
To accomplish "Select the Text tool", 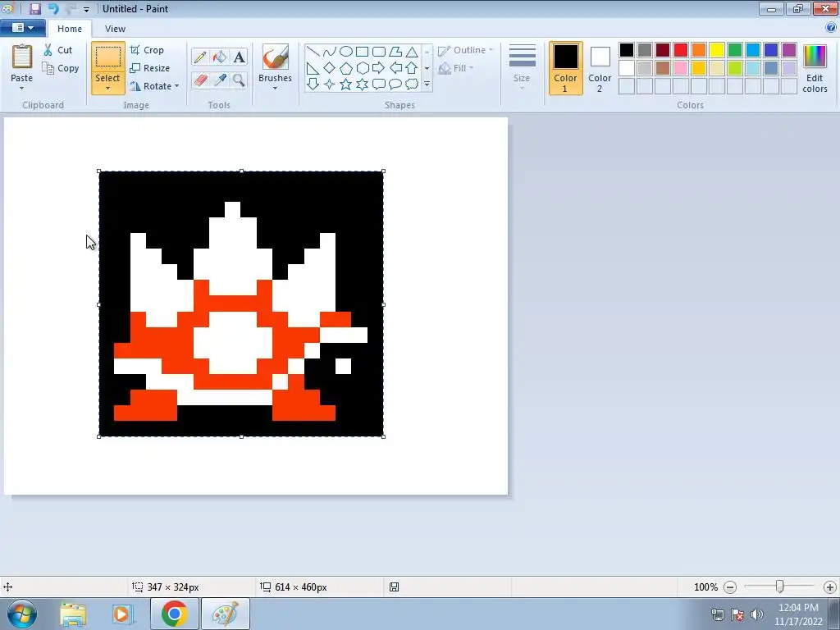I will (239, 57).
